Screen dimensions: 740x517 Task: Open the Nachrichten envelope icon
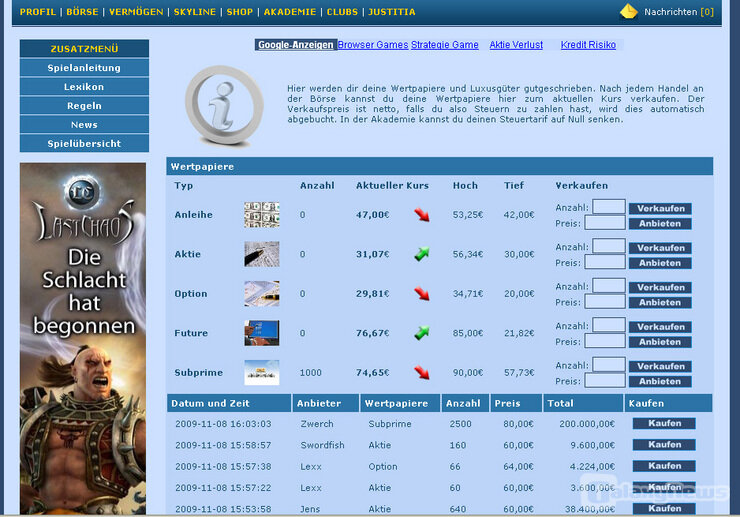click(x=629, y=11)
